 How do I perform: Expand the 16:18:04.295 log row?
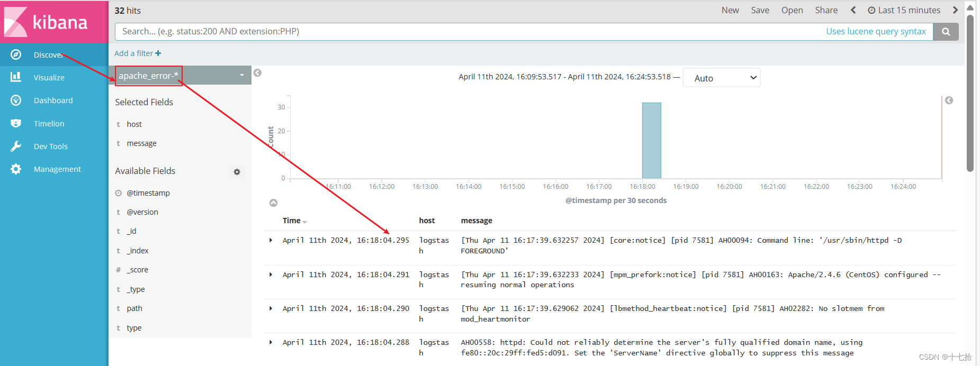271,240
